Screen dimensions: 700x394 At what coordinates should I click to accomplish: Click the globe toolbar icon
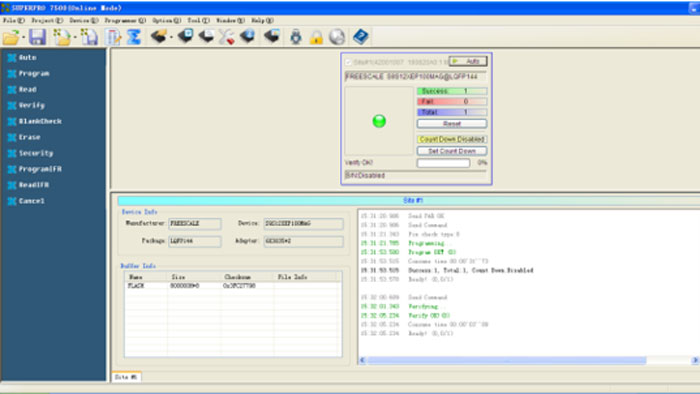point(337,37)
